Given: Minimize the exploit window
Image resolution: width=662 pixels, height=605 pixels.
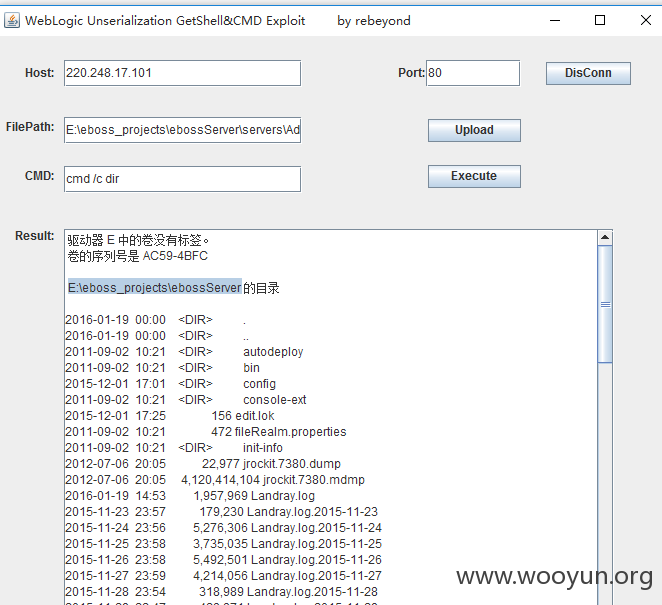Looking at the screenshot, I should point(555,20).
